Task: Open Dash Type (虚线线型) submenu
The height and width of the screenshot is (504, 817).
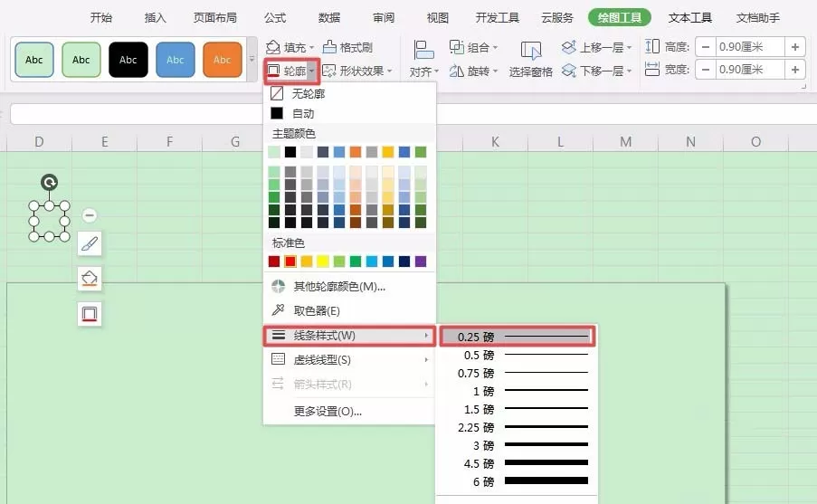Action: 349,359
